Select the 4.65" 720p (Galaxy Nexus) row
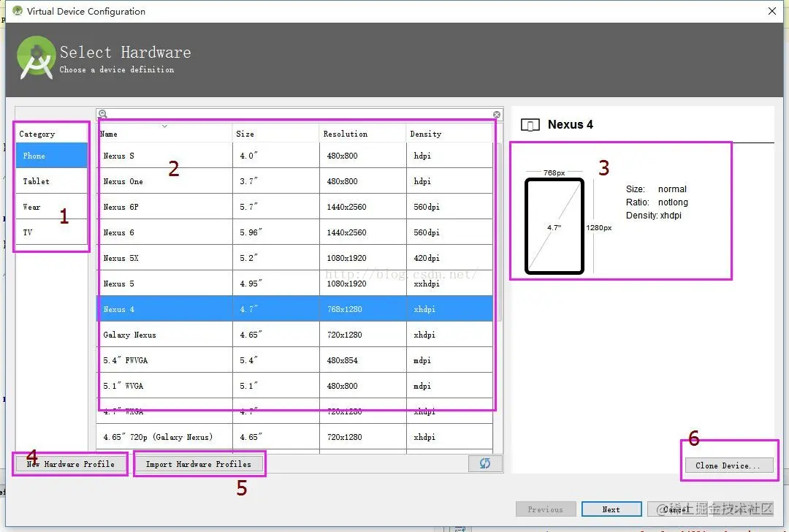 294,437
